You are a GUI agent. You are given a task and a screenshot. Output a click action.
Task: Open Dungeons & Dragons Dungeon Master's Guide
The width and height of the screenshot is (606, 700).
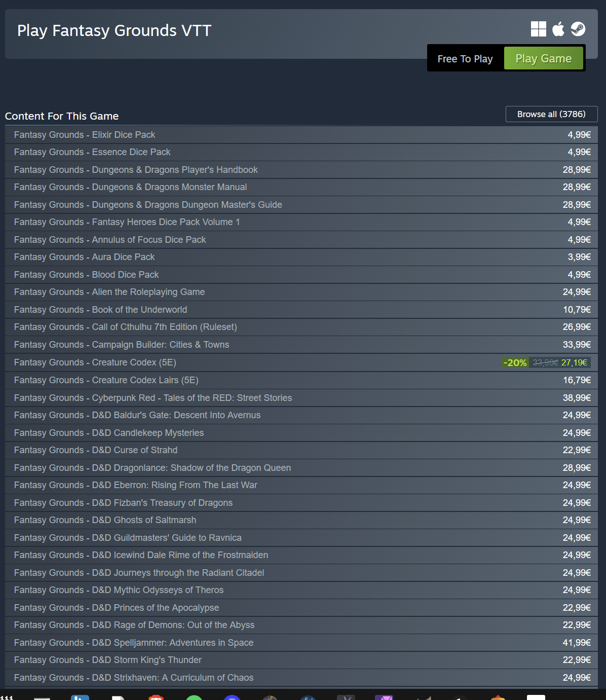[x=301, y=205]
